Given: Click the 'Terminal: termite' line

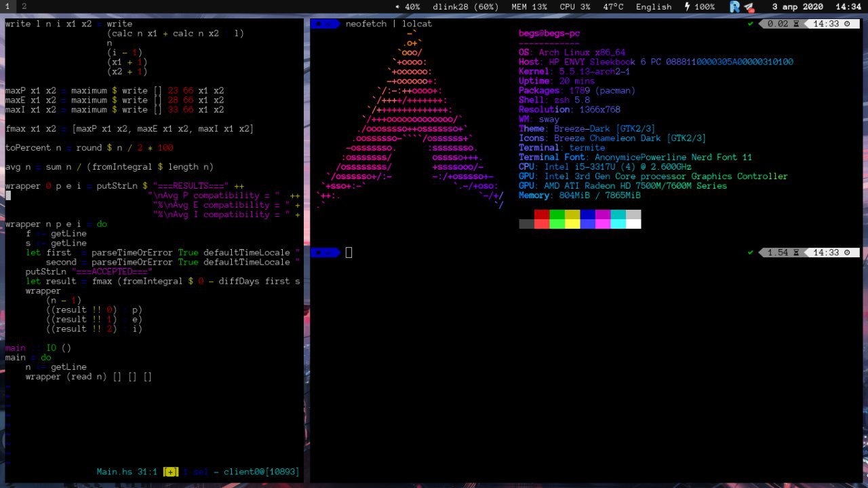Looking at the screenshot, I should tap(561, 147).
